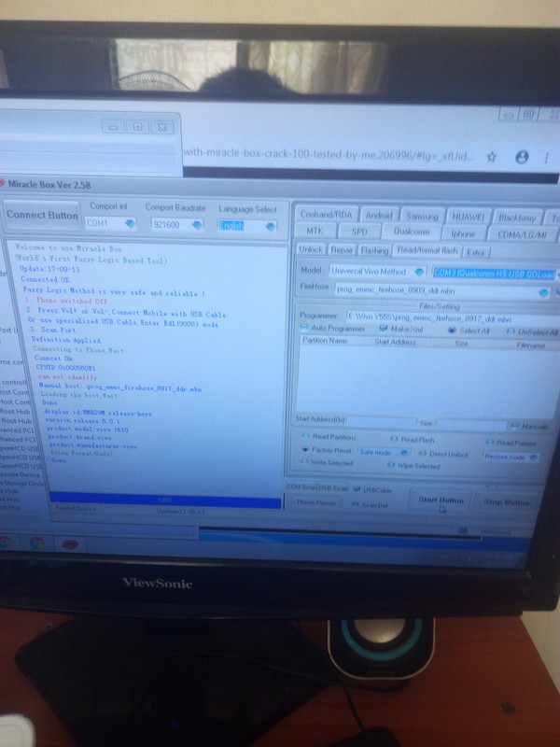This screenshot has height=747, width=560.
Task: Toggle the Scan Def checkbox
Action: pos(355,504)
